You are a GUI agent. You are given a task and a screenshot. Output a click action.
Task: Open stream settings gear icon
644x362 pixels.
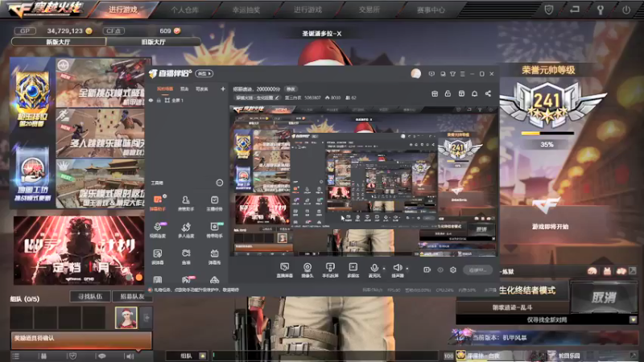[x=453, y=269]
